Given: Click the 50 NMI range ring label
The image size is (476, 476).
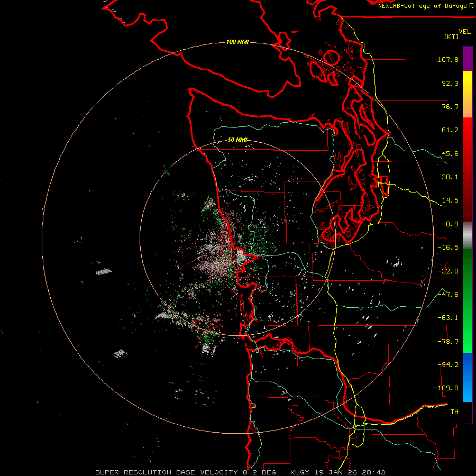Looking at the screenshot, I should (237, 140).
